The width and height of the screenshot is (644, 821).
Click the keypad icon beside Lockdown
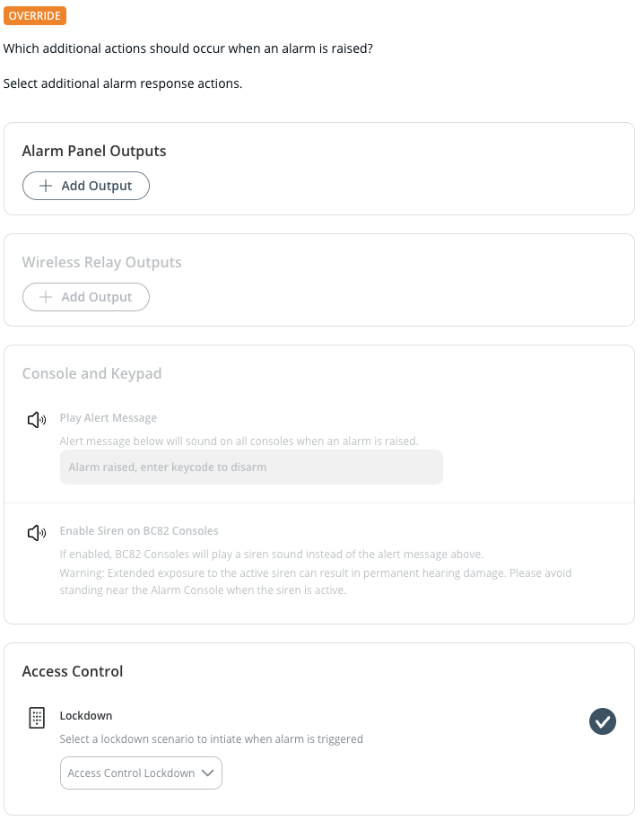point(37,718)
